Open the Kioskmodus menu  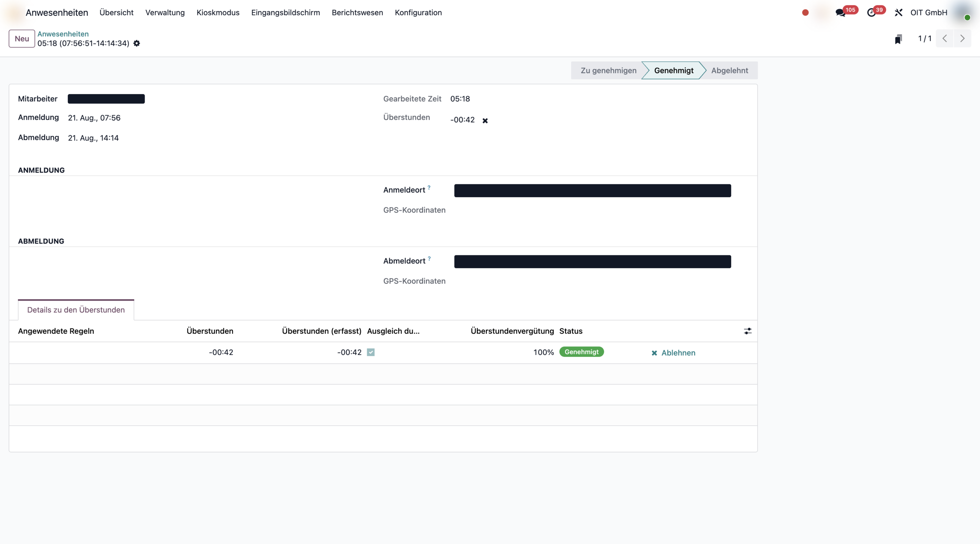(x=218, y=13)
